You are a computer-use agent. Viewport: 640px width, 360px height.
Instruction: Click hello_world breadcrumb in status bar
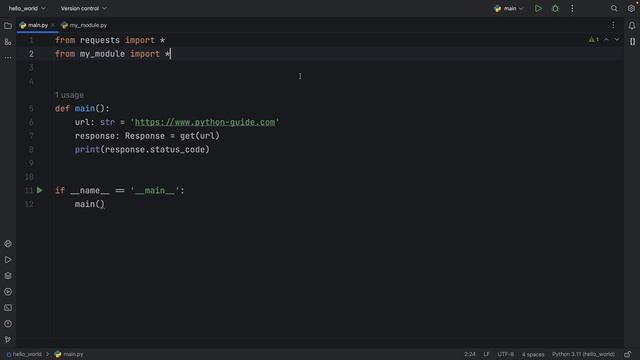click(24, 354)
